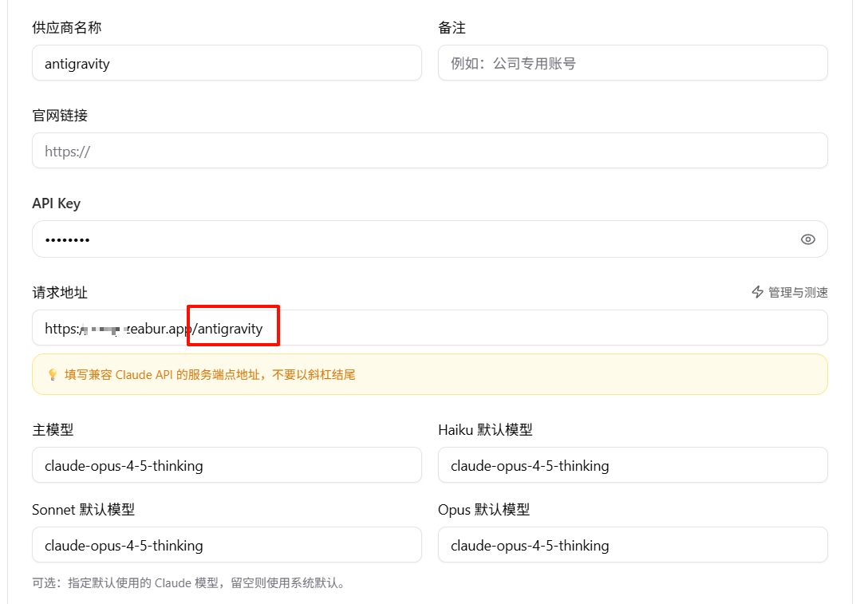Viewport: 868px width, 604px height.
Task: Click the lightning icon beside 管理与测速
Action: click(757, 292)
